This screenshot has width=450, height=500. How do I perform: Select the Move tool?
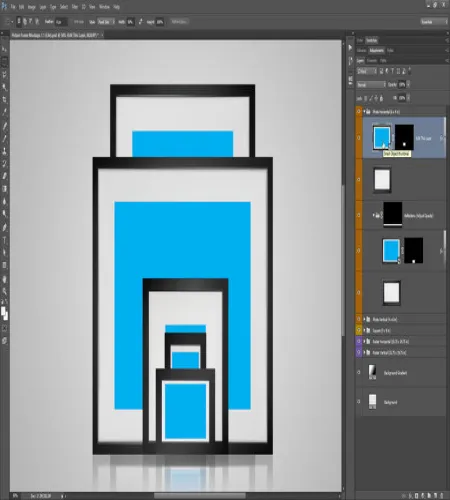click(4, 49)
